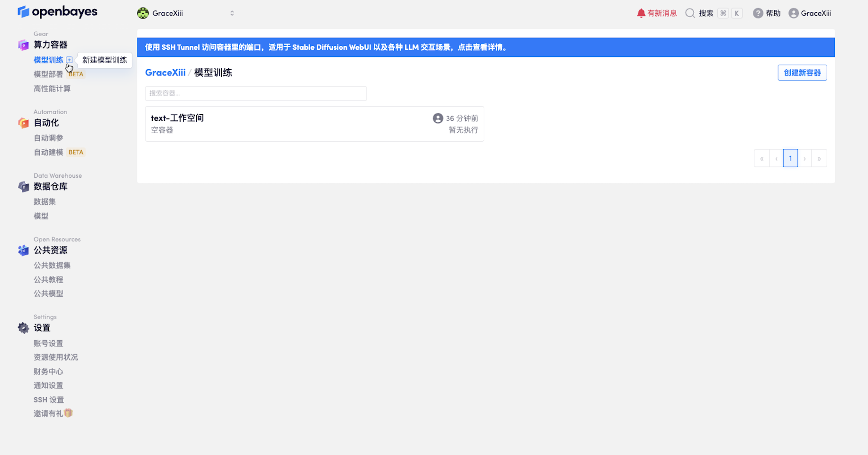Click the 数据仓库 Data Warehouse icon
This screenshot has height=455, width=868.
(23, 187)
